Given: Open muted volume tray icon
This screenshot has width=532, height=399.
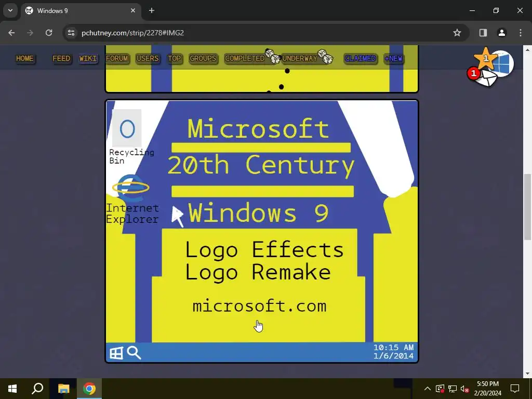Looking at the screenshot, I should coord(465,389).
